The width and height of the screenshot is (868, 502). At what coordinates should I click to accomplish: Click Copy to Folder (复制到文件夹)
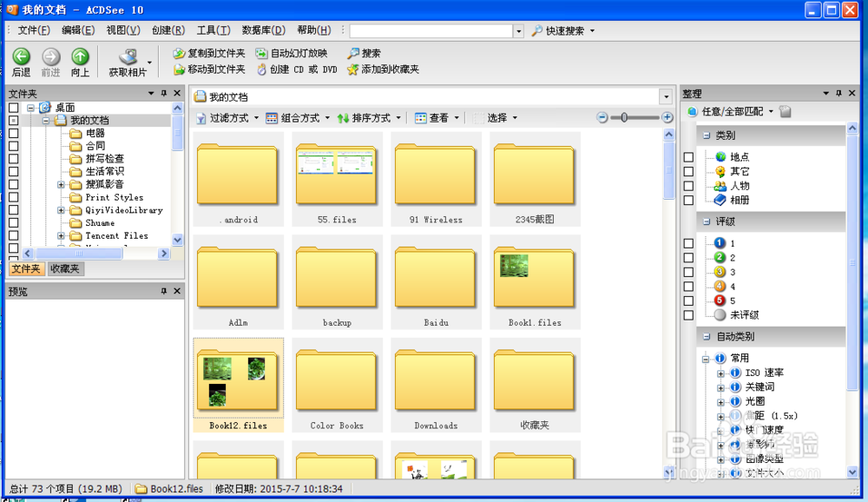208,53
